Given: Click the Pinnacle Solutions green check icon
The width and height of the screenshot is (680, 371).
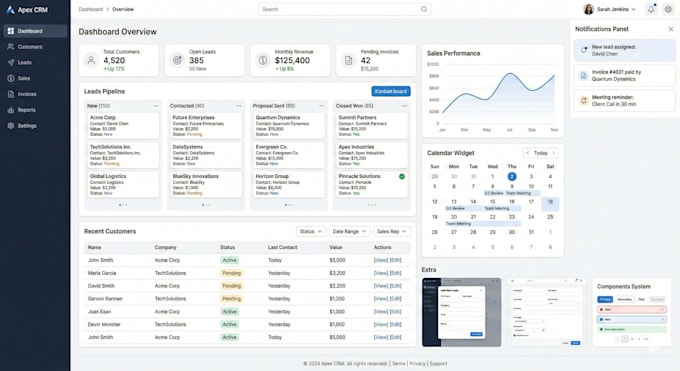Looking at the screenshot, I should coord(402,176).
